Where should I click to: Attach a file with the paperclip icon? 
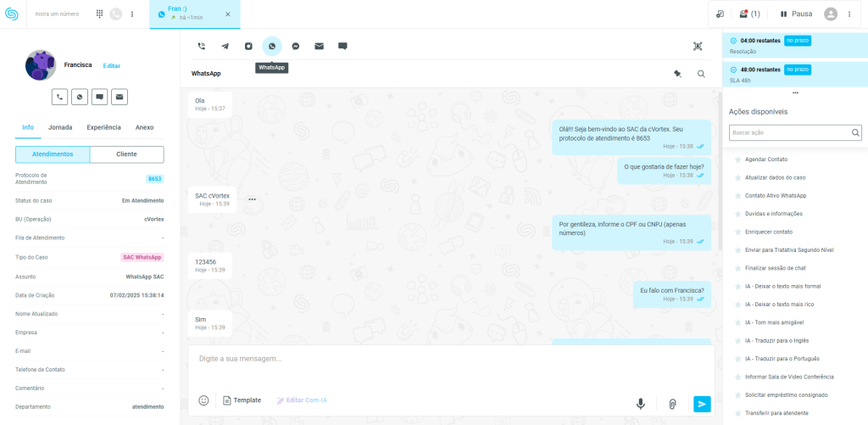pyautogui.click(x=671, y=404)
